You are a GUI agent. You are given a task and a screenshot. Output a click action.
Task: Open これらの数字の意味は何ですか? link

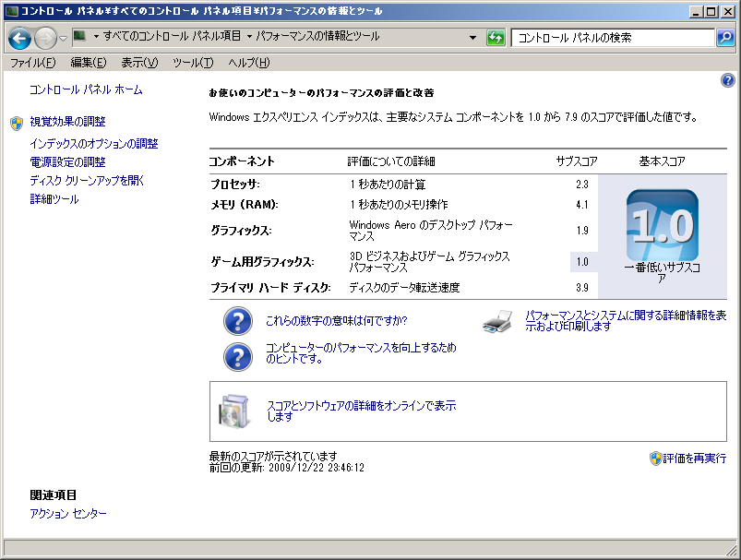(x=337, y=321)
